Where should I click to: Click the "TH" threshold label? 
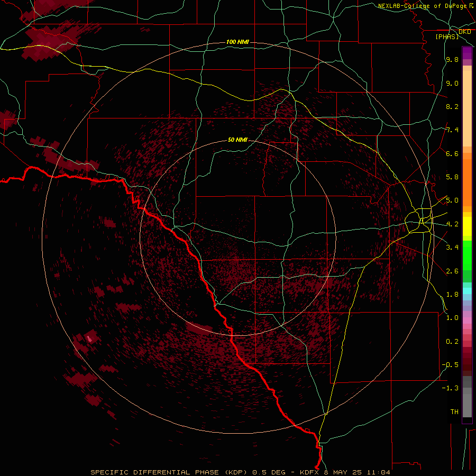[454, 412]
